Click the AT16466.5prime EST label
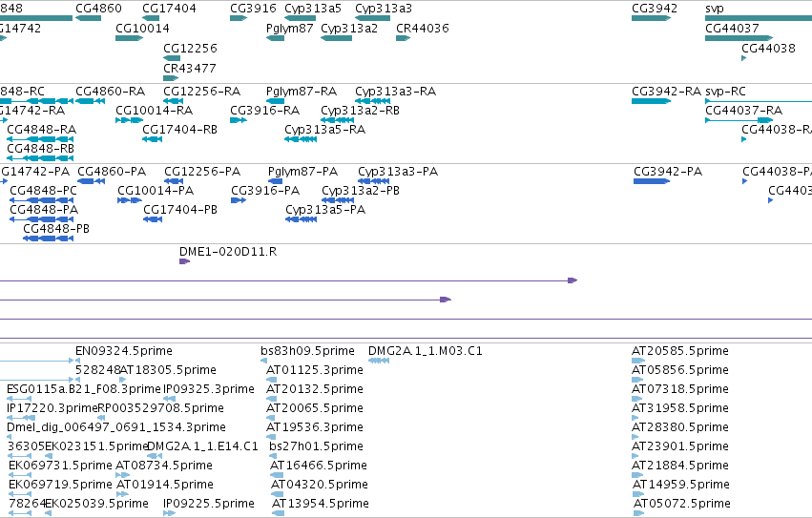 (319, 466)
